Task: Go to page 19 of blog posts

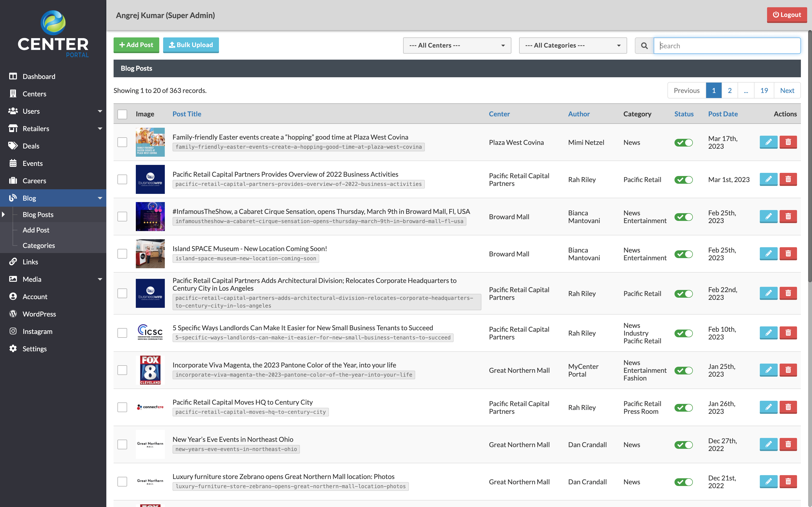Action: pyautogui.click(x=764, y=90)
